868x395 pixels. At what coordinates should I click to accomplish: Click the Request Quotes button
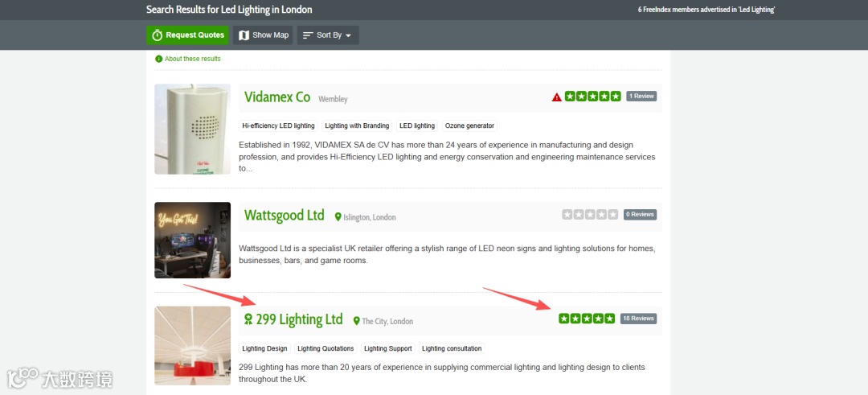[187, 35]
